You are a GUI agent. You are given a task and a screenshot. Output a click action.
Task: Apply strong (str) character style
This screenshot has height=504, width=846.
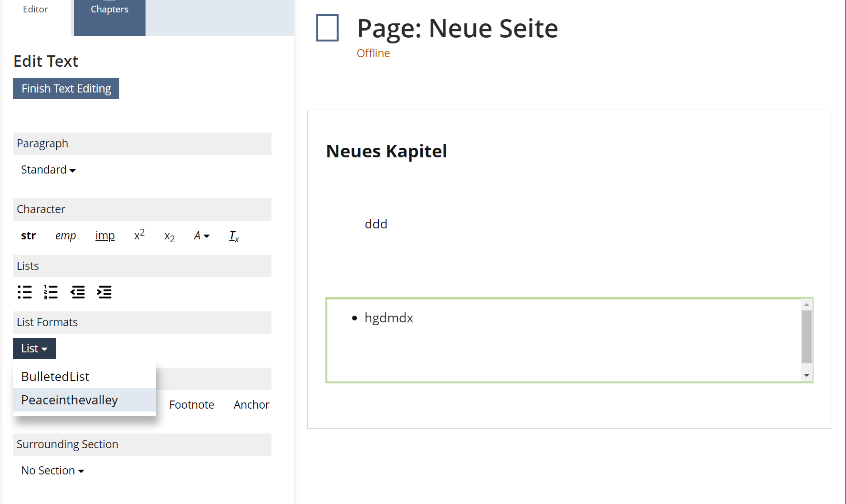[x=28, y=236]
